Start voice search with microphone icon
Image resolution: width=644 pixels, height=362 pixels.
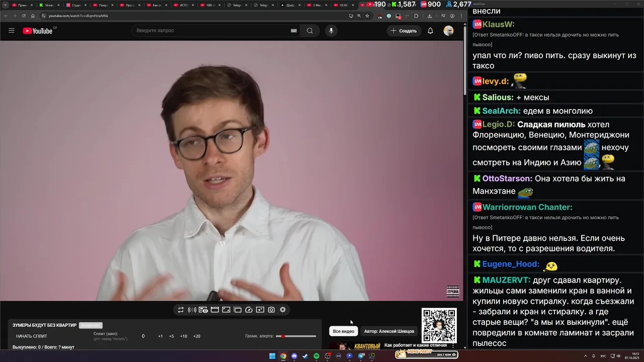(331, 31)
